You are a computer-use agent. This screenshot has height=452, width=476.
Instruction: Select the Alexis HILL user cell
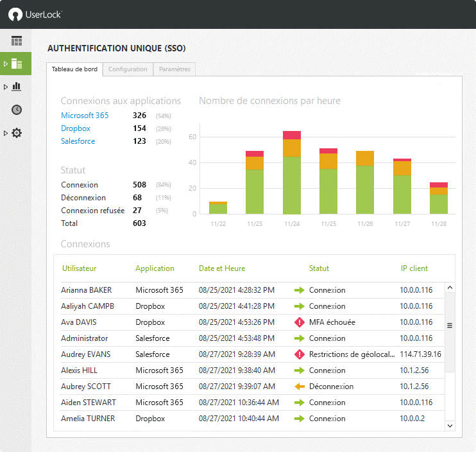coord(79,370)
